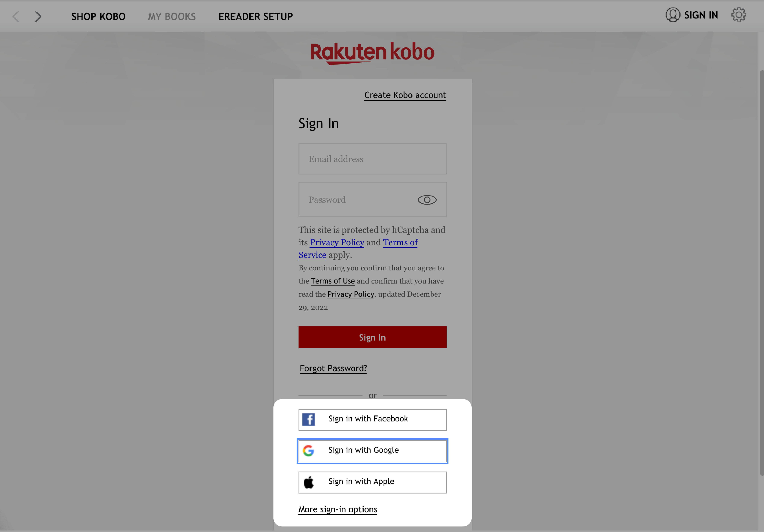
Task: Click the Create Kobo account link
Action: pyautogui.click(x=405, y=95)
